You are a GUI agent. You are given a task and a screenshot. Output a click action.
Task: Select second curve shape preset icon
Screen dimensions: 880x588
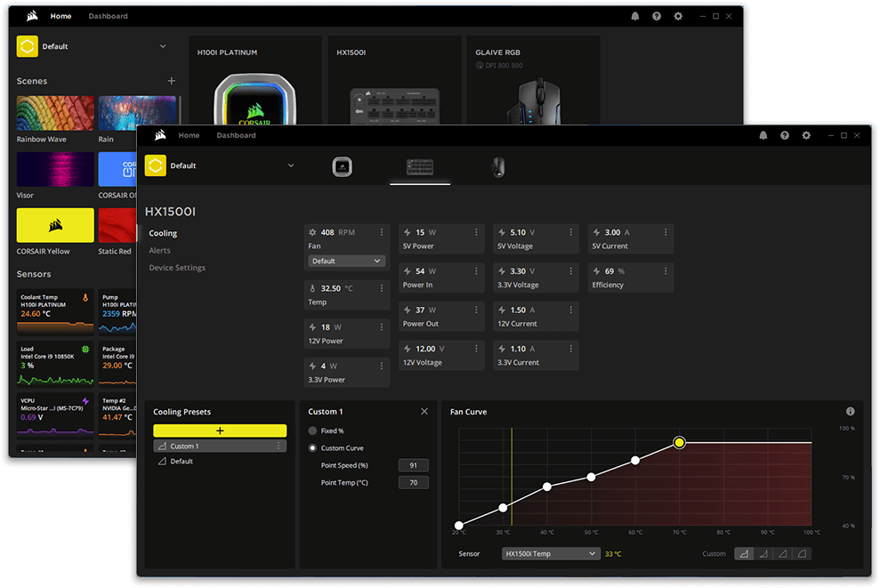pos(763,554)
